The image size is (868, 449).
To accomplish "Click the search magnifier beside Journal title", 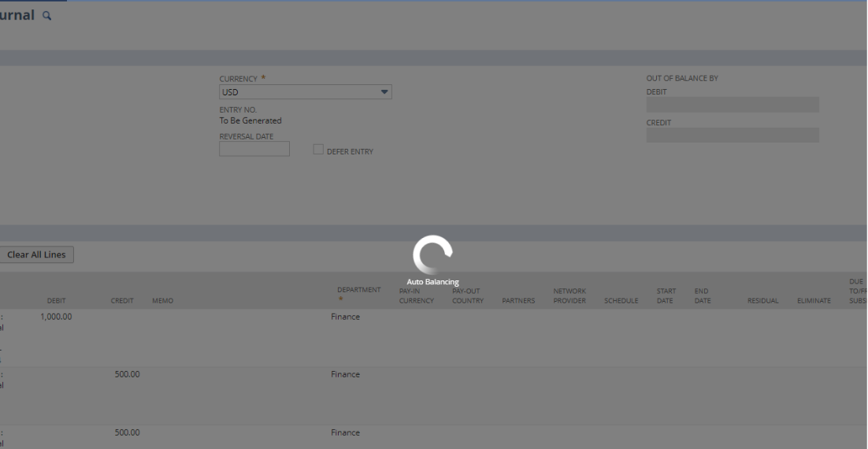I will pyautogui.click(x=47, y=16).
